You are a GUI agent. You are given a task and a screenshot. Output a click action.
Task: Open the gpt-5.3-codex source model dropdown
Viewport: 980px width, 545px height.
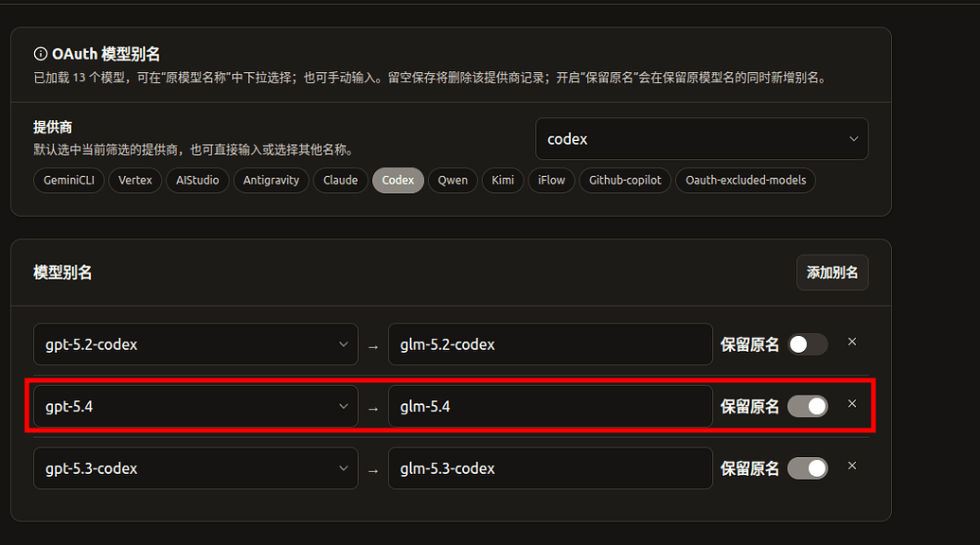(196, 468)
